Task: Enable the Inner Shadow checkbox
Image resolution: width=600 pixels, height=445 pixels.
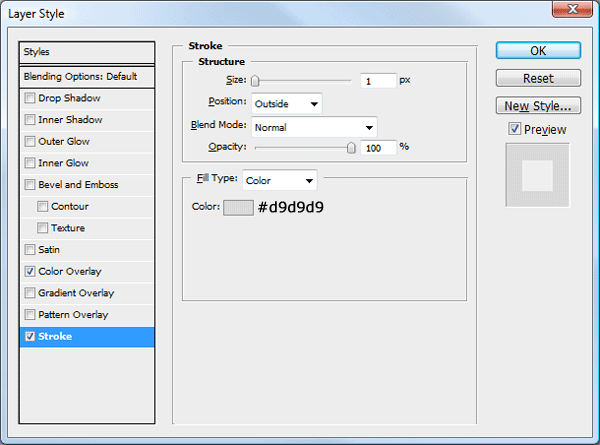Action: (30, 120)
